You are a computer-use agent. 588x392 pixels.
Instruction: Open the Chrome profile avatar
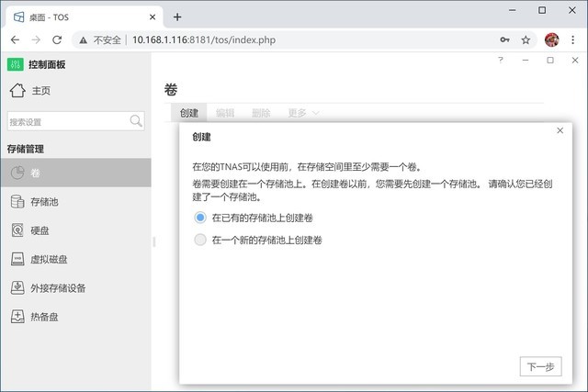pos(551,39)
